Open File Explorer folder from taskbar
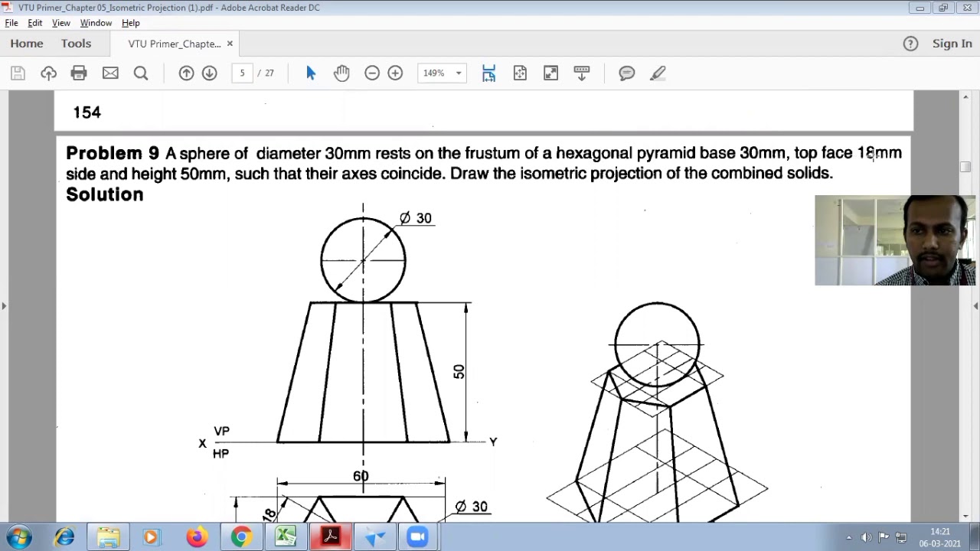Viewport: 980px width, 551px height. pyautogui.click(x=108, y=537)
